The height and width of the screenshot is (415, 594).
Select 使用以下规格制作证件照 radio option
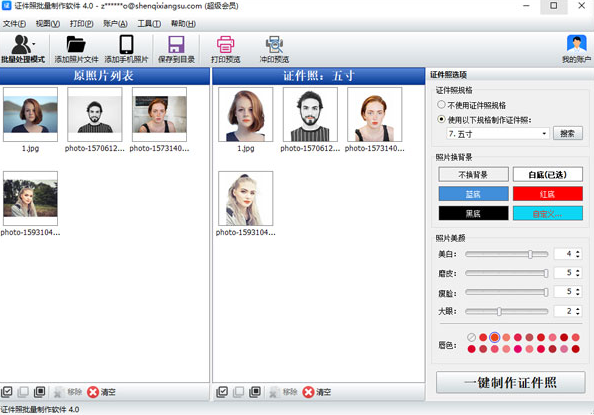pyautogui.click(x=441, y=119)
